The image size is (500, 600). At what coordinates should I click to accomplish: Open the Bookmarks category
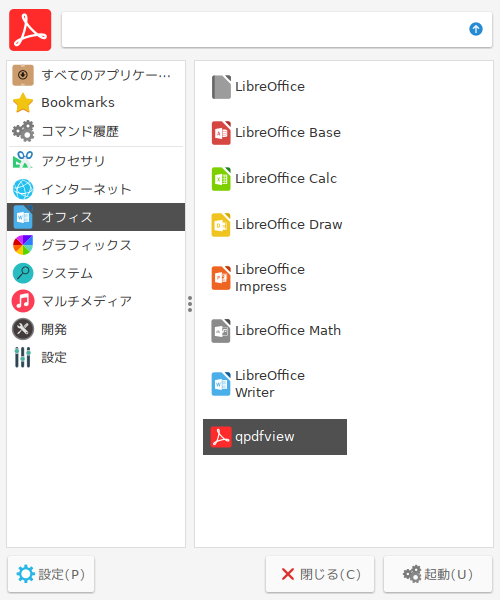click(x=96, y=103)
